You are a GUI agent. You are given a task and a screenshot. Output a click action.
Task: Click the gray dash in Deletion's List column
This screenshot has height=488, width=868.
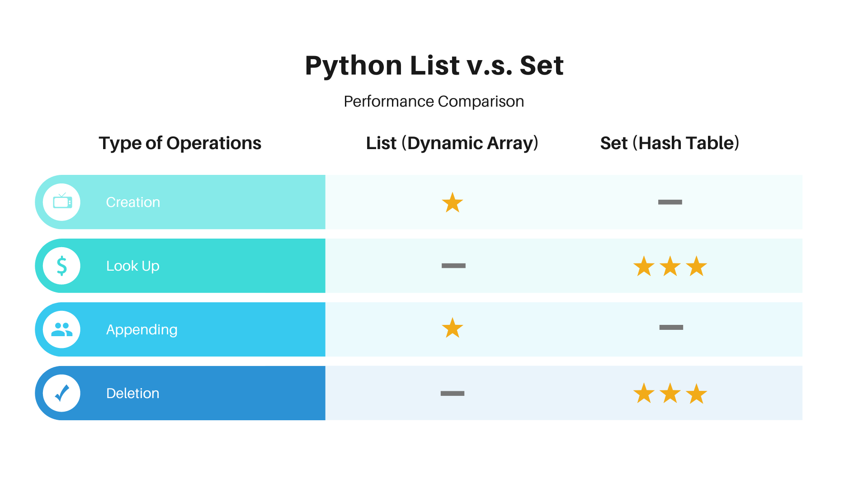click(x=453, y=393)
